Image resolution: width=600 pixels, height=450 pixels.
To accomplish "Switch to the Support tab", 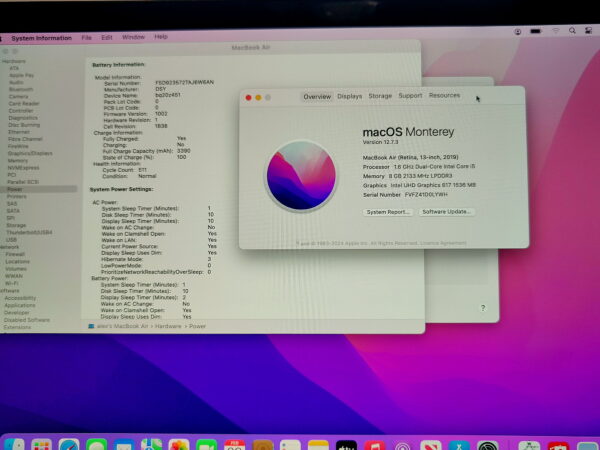I will point(410,95).
